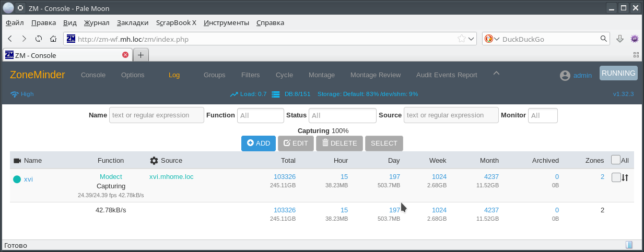The width and height of the screenshot is (644, 252).
Task: Open the Log nav item
Action: click(x=174, y=75)
